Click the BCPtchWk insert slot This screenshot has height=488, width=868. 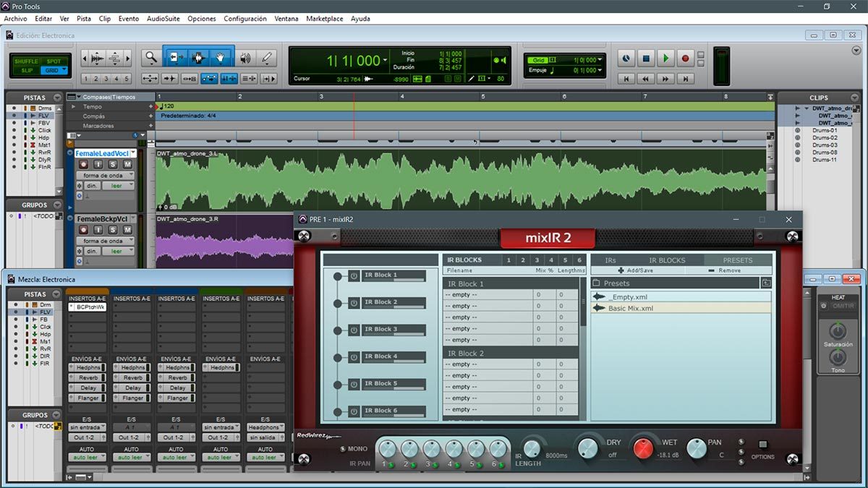(x=88, y=307)
